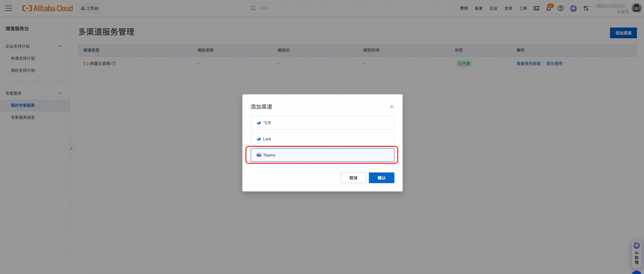The image size is (644, 274).
Task: Click info icon beside 阿里云官网
Action: [113, 64]
